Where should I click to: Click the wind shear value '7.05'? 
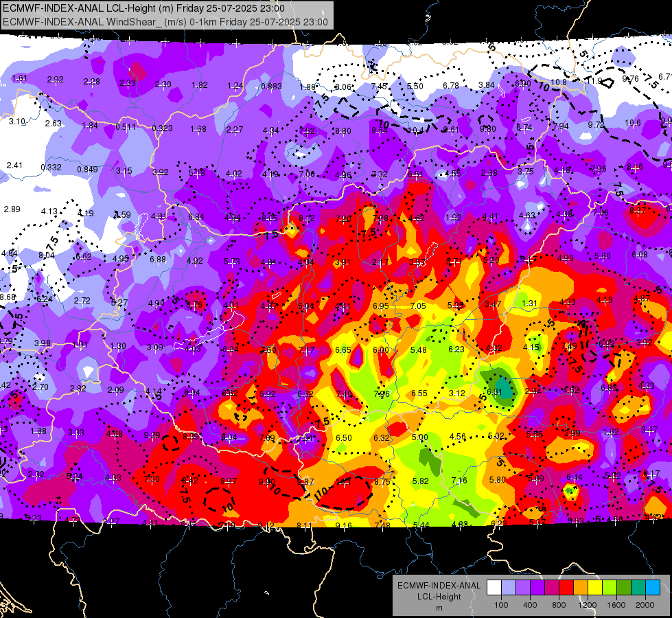pyautogui.click(x=418, y=306)
